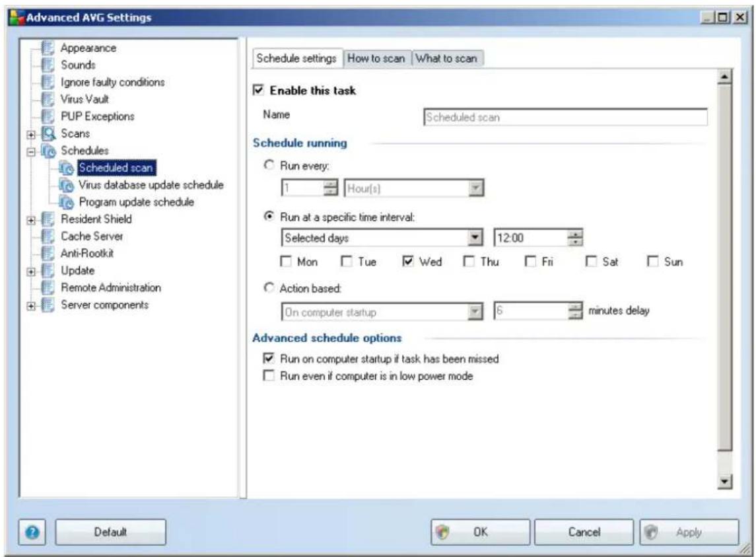
Task: Select Run at a specific time interval
Action: [269, 216]
